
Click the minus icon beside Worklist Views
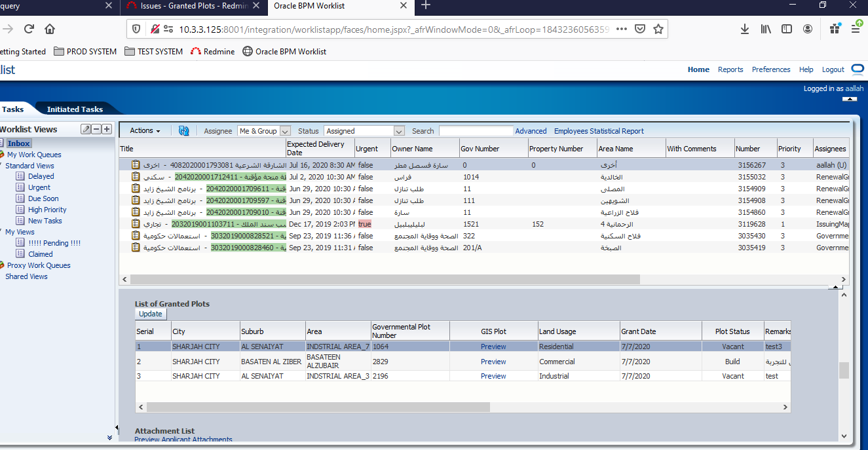pos(96,129)
